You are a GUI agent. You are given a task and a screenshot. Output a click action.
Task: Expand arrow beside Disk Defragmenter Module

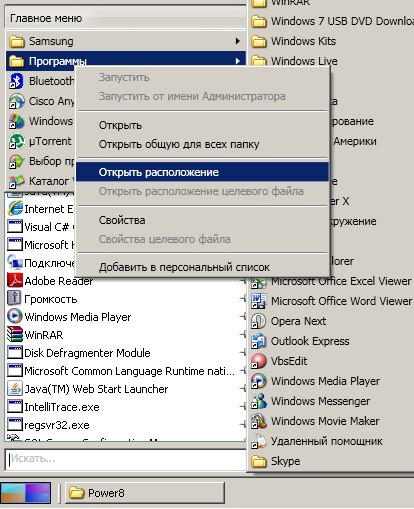(x=243, y=352)
